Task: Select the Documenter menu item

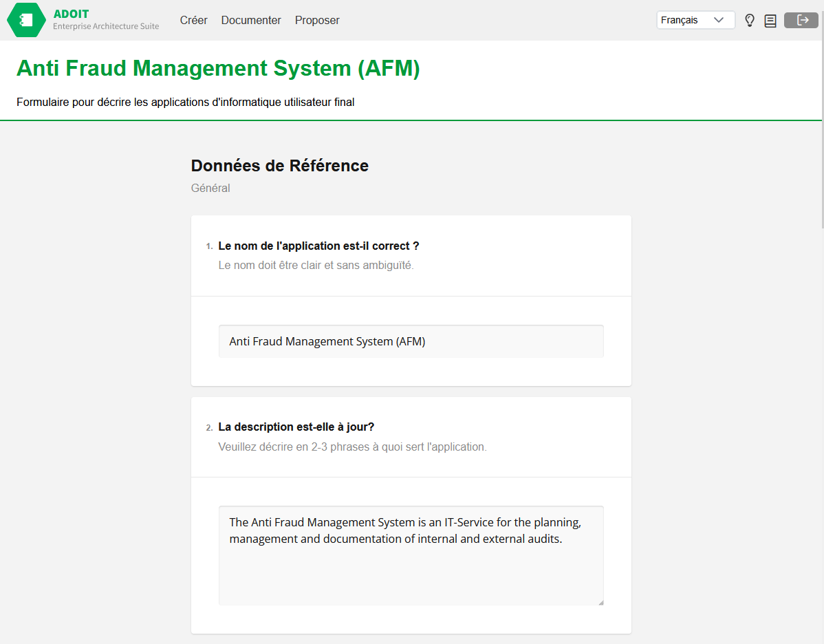Action: [x=251, y=21]
